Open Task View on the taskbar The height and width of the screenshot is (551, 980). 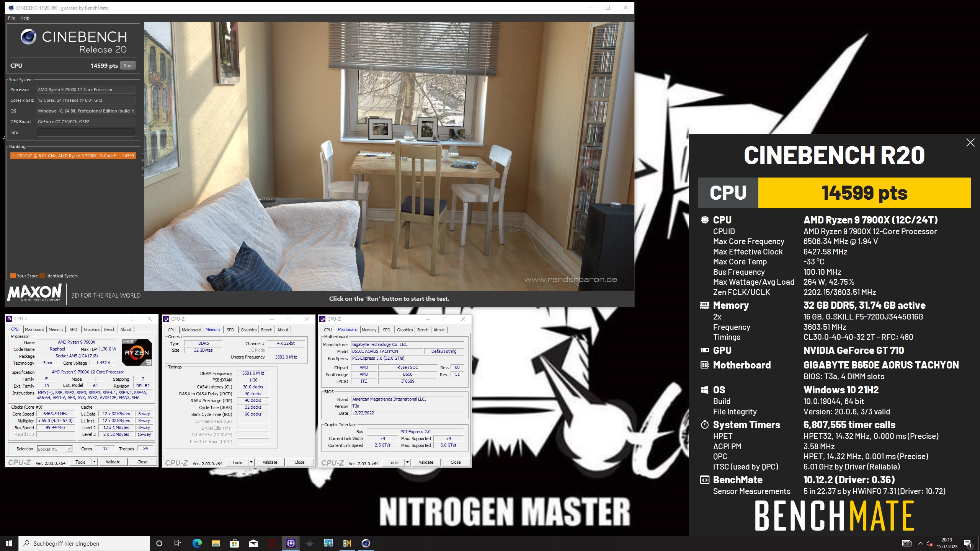pyautogui.click(x=178, y=543)
